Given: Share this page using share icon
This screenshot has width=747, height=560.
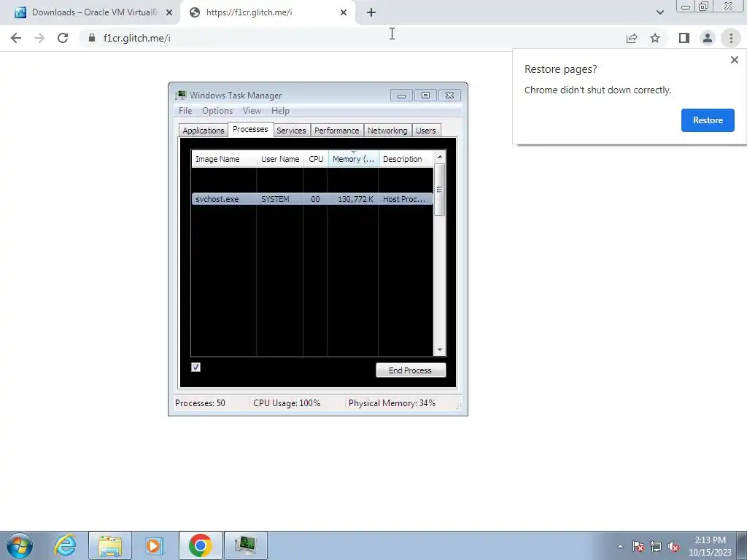Looking at the screenshot, I should click(x=632, y=38).
